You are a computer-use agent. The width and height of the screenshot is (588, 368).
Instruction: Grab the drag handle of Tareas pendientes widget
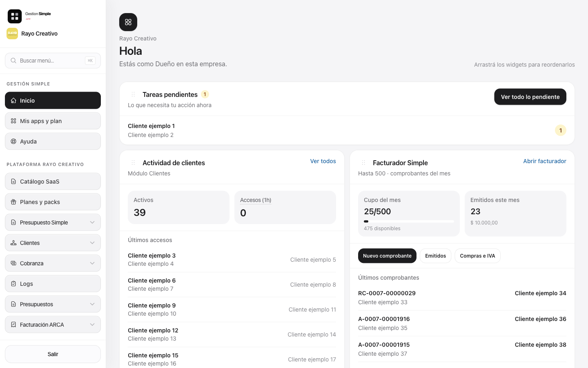(133, 94)
